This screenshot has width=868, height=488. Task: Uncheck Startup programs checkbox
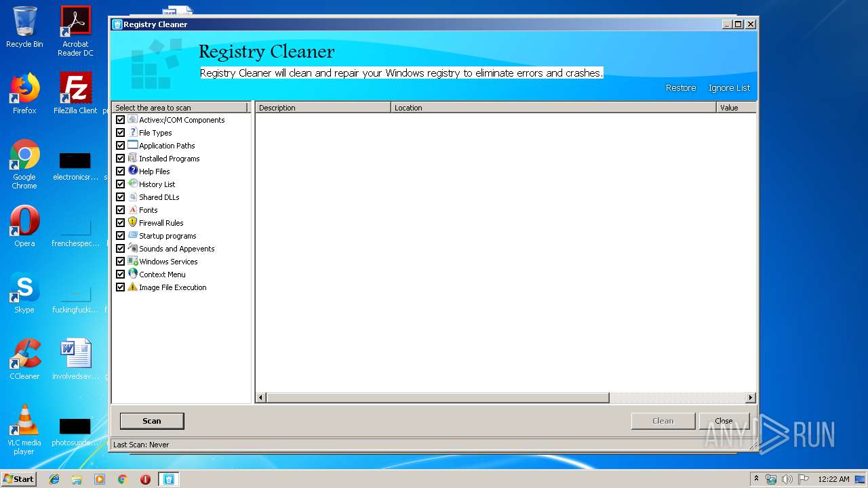120,235
